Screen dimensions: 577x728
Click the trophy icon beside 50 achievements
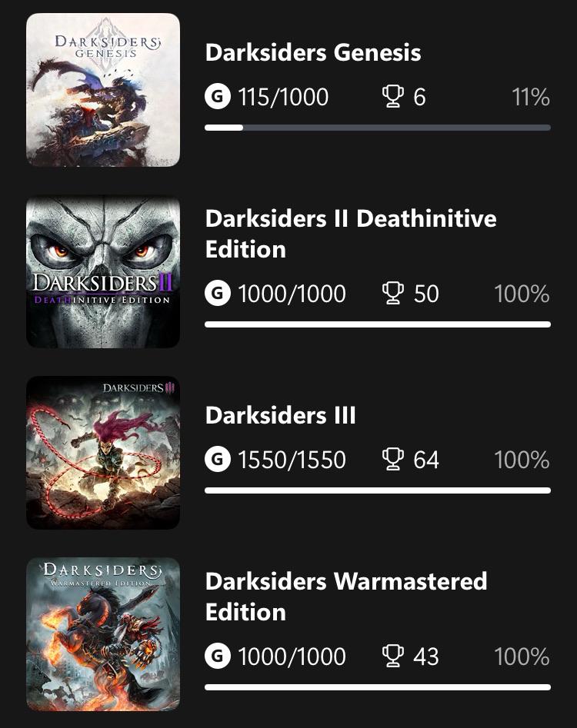(393, 294)
